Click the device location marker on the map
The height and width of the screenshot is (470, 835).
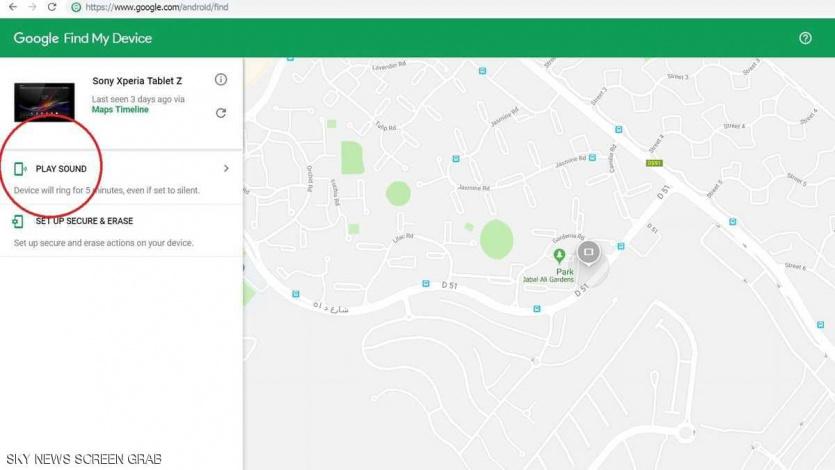588,252
